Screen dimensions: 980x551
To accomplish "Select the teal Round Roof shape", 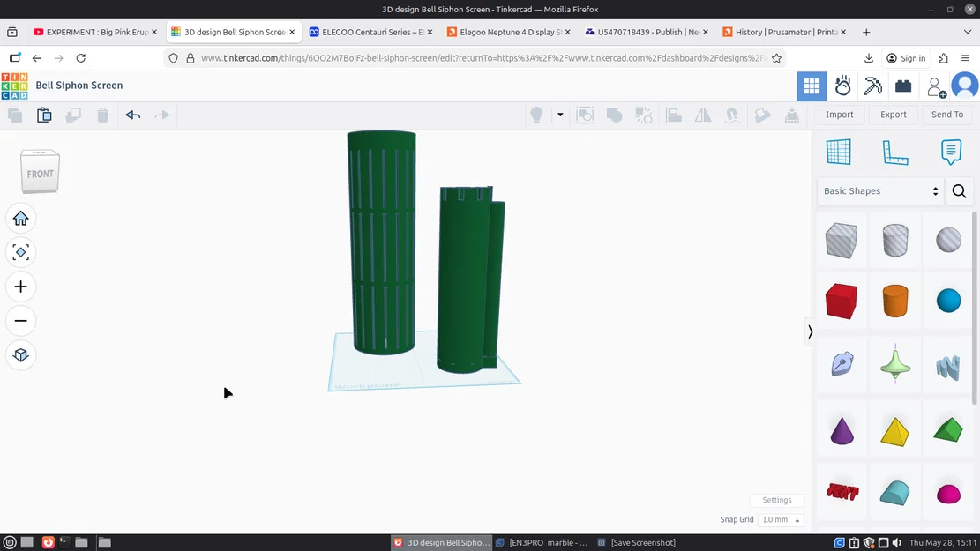I will (x=895, y=493).
